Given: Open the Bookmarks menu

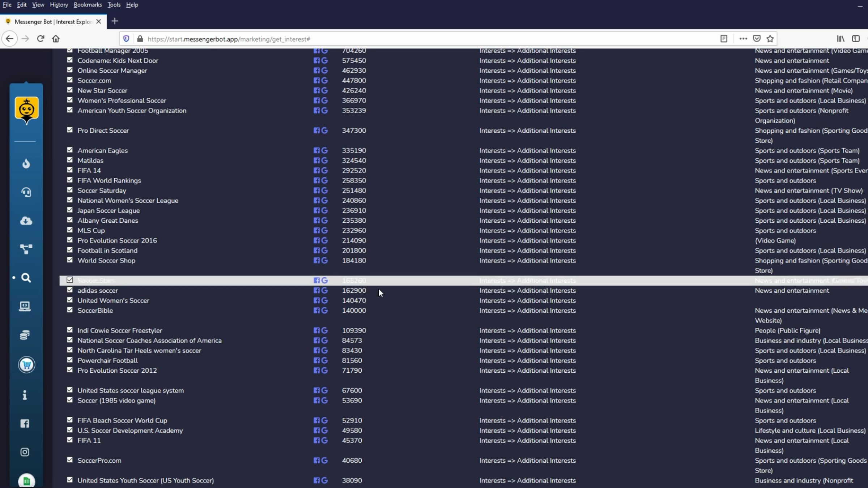Looking at the screenshot, I should [88, 5].
